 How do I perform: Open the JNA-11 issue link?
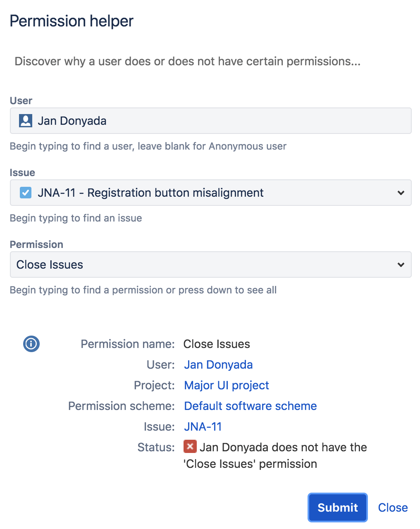pyautogui.click(x=203, y=427)
